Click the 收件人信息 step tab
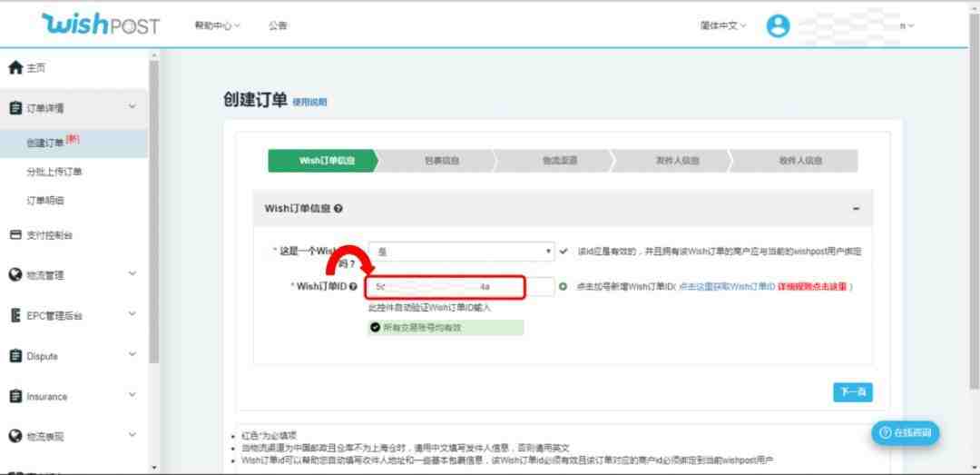The height and width of the screenshot is (475, 980). [799, 160]
